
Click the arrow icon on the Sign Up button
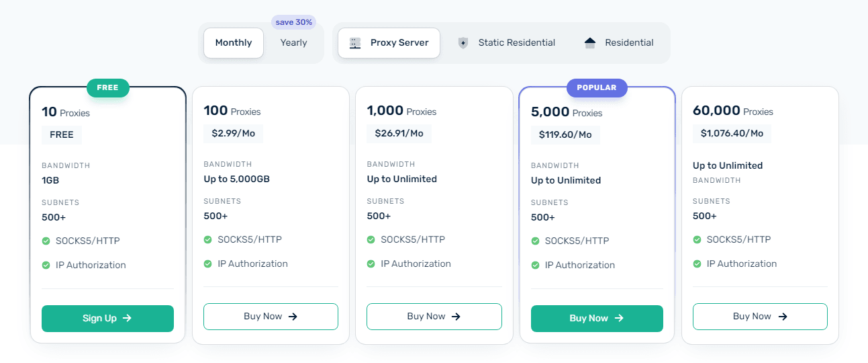(x=127, y=319)
